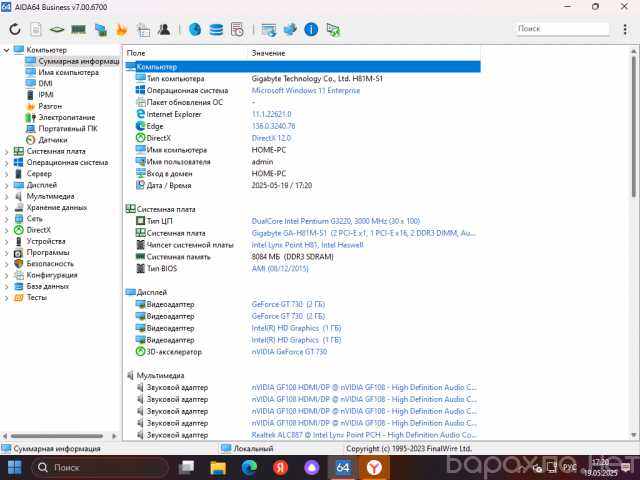Select Разгон in the tree

tap(50, 106)
